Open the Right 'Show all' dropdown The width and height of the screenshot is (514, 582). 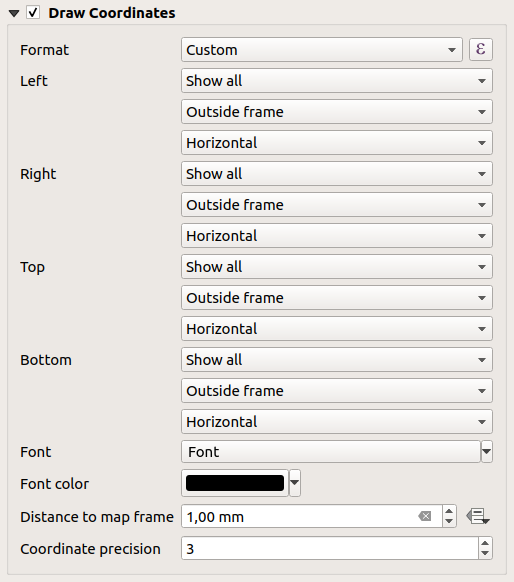coord(337,174)
